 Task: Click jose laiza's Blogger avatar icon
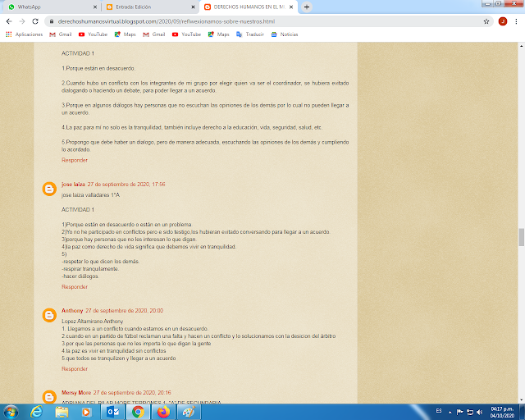click(x=49, y=189)
